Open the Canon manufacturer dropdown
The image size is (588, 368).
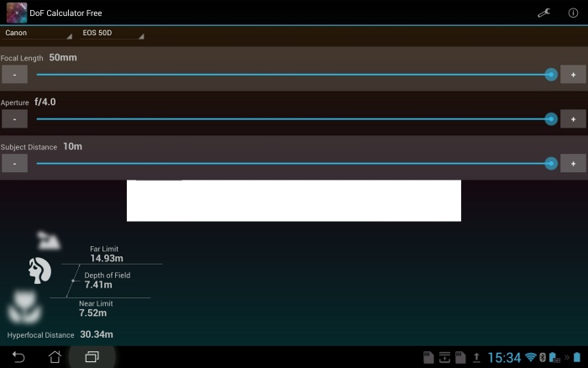tap(38, 34)
